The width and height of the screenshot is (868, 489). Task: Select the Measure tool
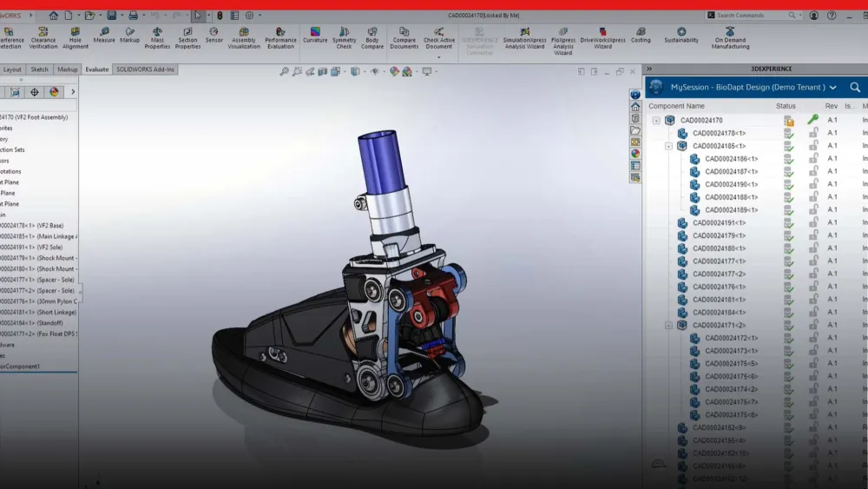pyautogui.click(x=104, y=35)
